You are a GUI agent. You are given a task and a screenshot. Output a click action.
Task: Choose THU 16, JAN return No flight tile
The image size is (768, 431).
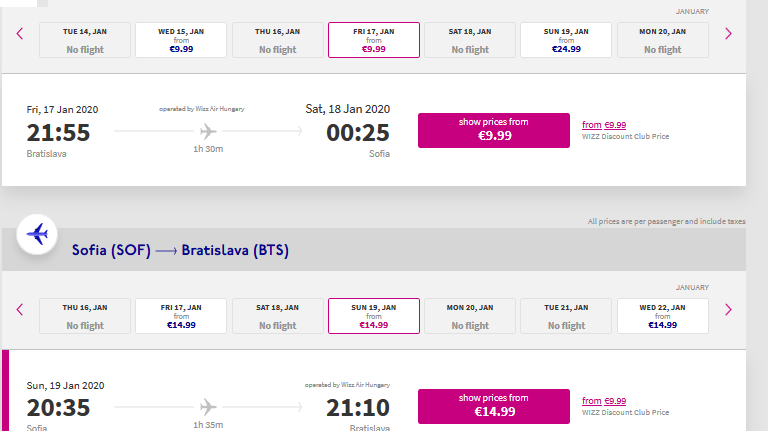point(85,316)
